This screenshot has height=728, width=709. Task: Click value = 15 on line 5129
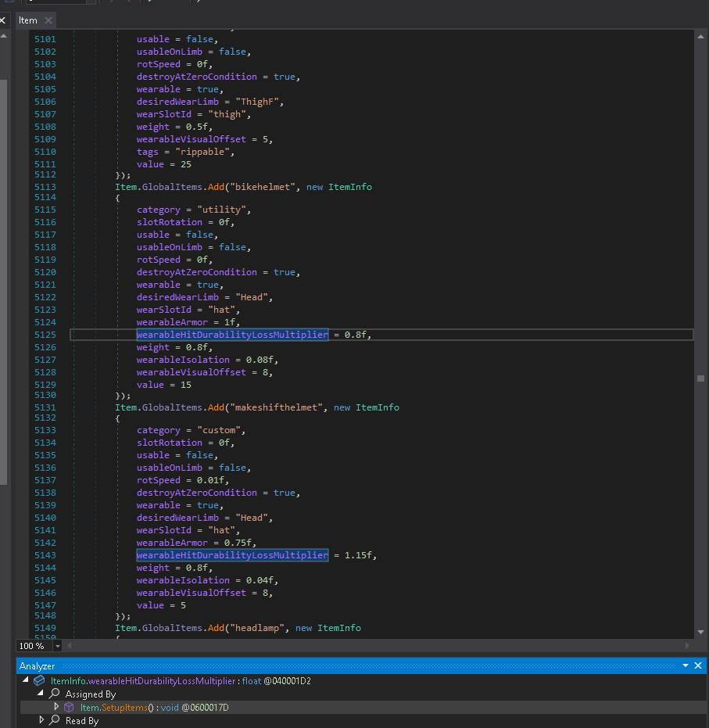pos(164,385)
